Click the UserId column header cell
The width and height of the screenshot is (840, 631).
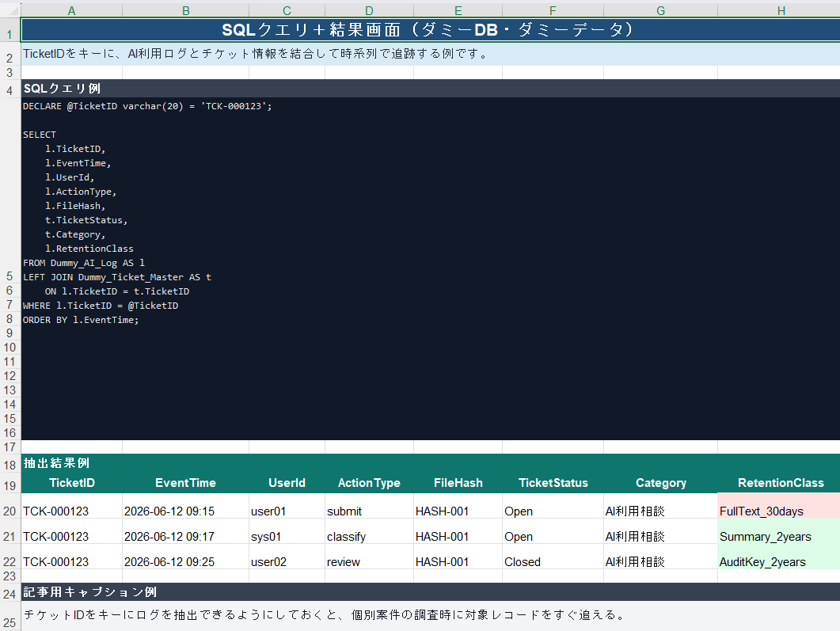tap(287, 483)
